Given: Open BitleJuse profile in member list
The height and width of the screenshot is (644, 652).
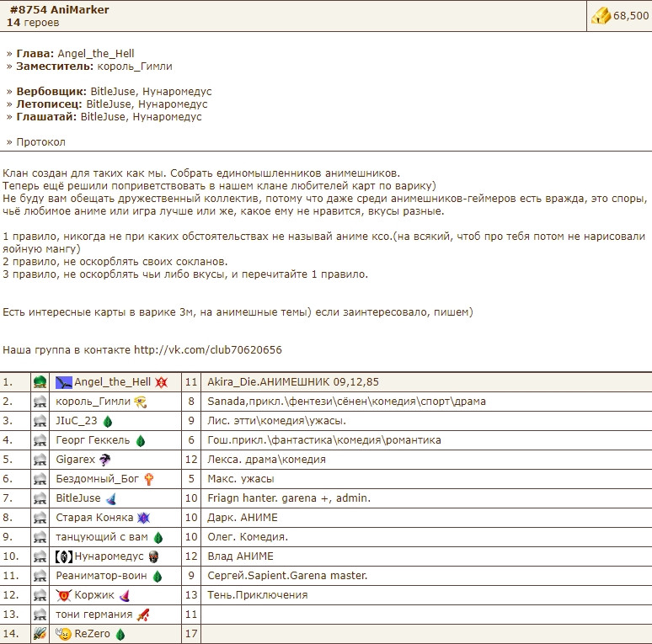Looking at the screenshot, I should click(78, 498).
